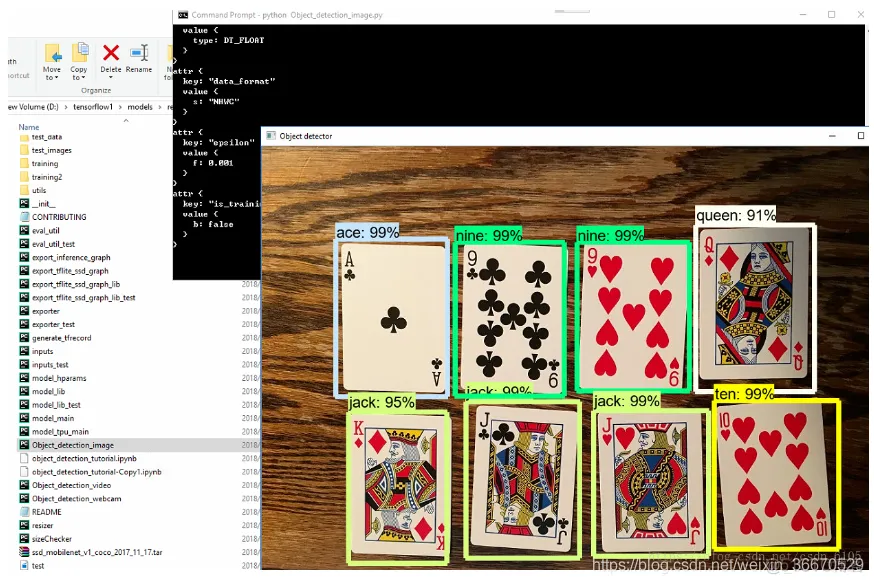Select the utils folder icon
874x584 pixels.
coord(24,190)
